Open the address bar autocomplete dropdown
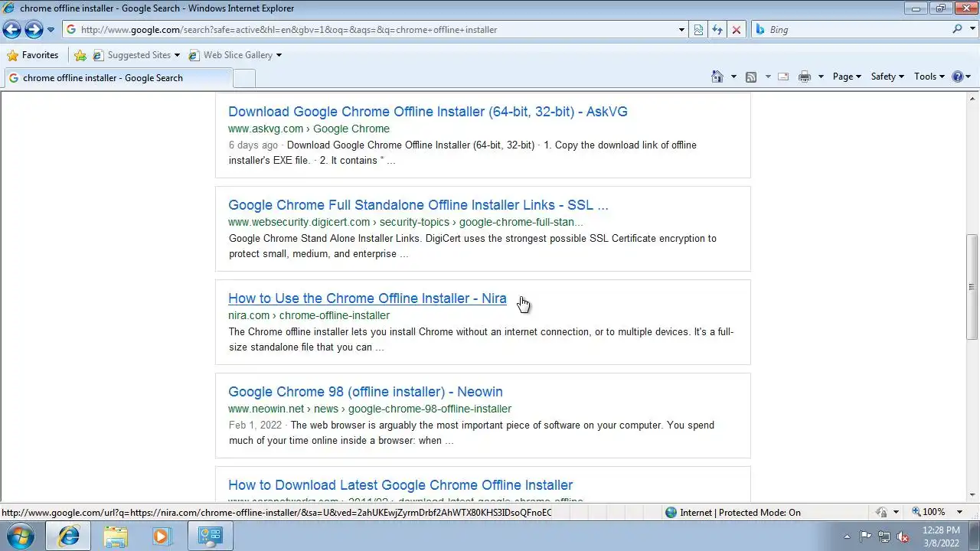The image size is (980, 551). [681, 30]
